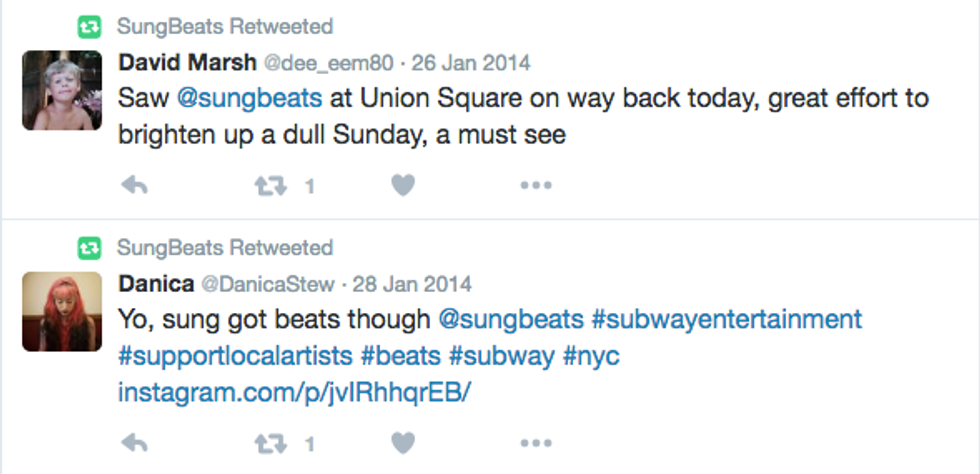Screen dimensions: 980x474
Task: Reply to David Marsh's tweet
Action: tap(134, 186)
